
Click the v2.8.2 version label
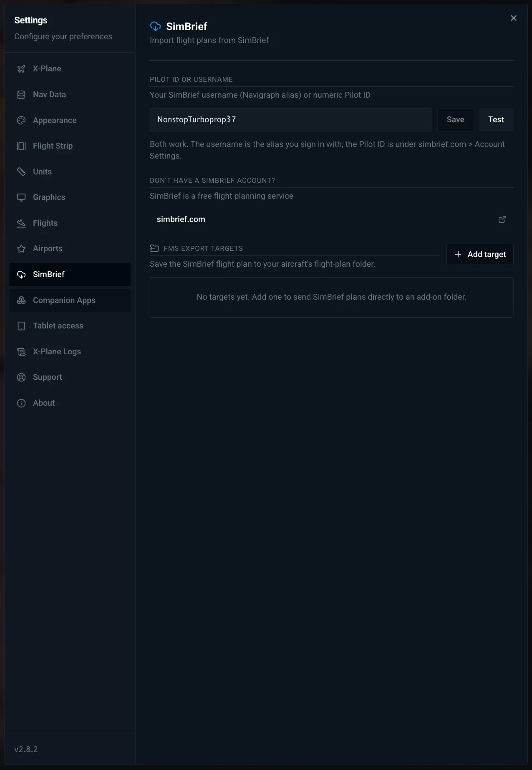[x=26, y=749]
